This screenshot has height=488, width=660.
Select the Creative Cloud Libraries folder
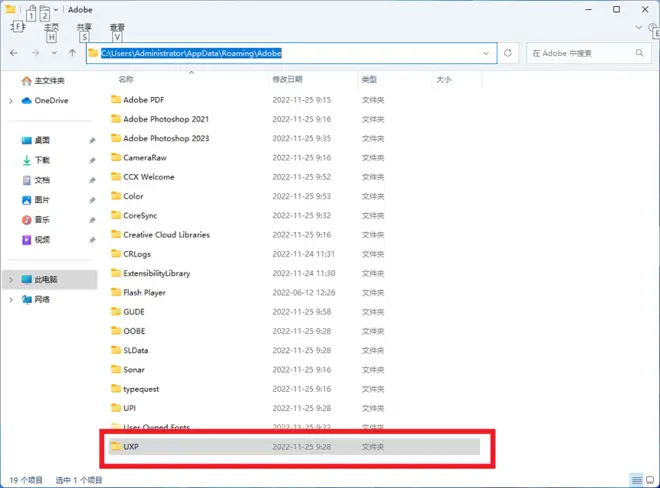pyautogui.click(x=160, y=235)
